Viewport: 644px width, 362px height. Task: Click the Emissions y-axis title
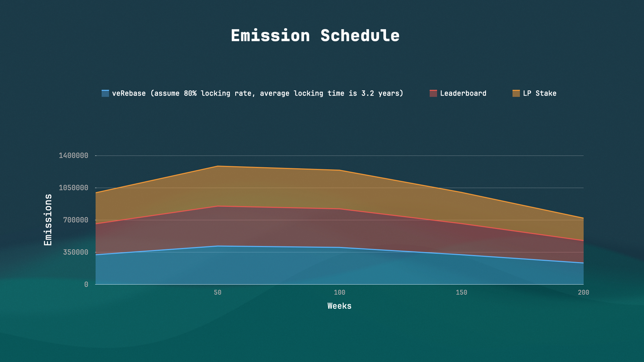(x=48, y=220)
